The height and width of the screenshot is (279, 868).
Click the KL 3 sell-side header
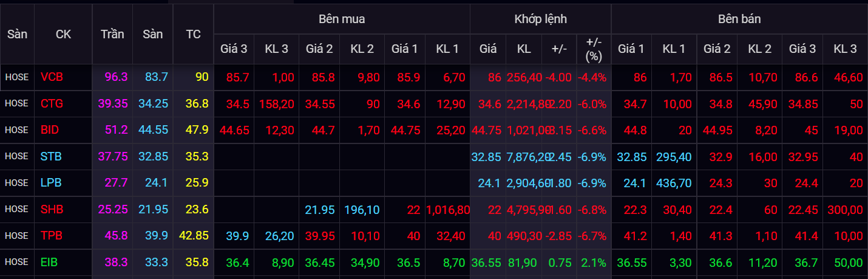[x=845, y=49]
